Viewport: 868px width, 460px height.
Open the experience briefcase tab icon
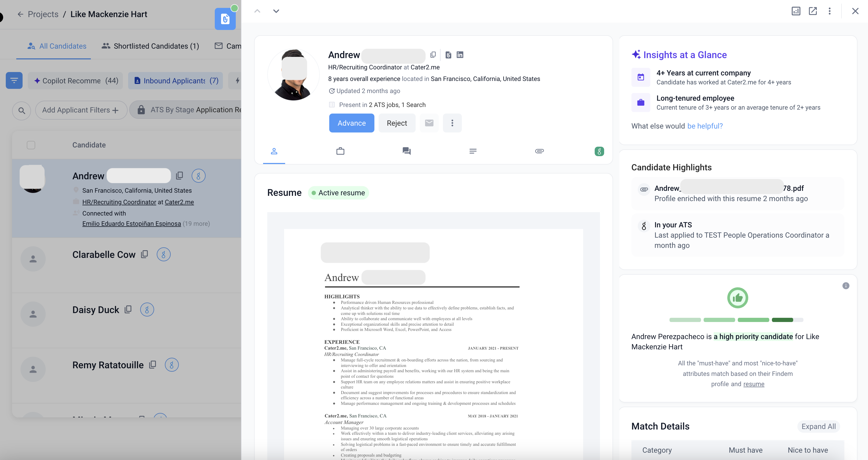340,151
